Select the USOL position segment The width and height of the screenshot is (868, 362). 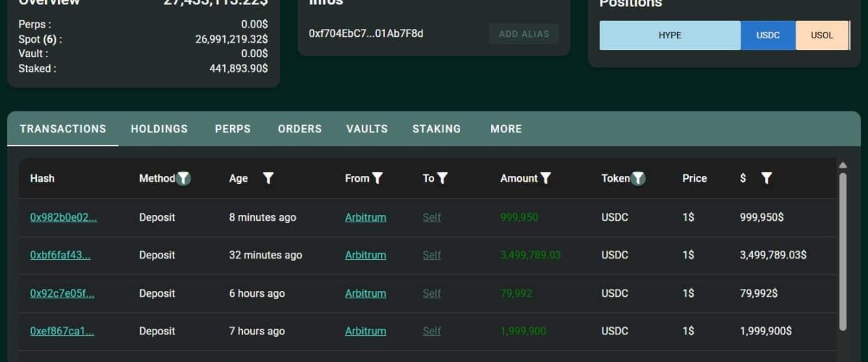click(x=822, y=35)
